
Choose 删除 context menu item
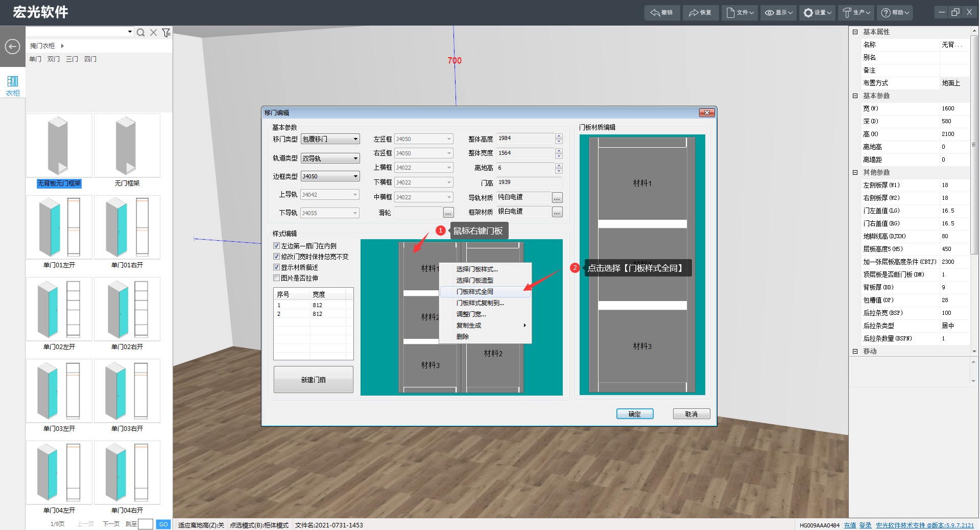(485, 337)
